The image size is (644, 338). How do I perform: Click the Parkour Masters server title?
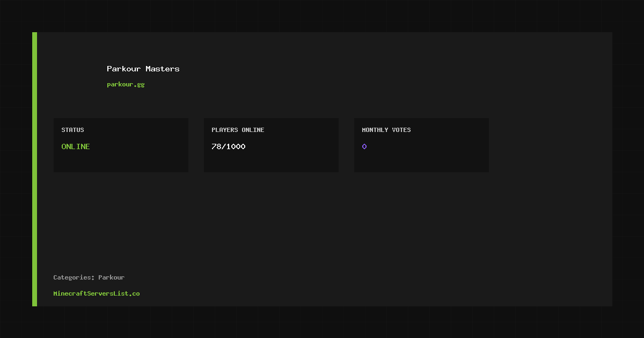(x=143, y=69)
